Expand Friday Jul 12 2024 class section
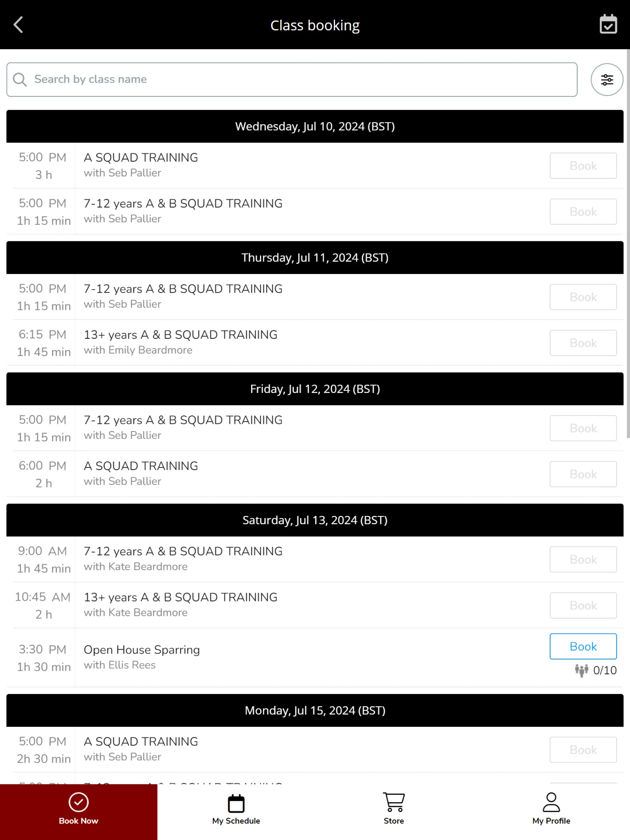 coord(315,389)
